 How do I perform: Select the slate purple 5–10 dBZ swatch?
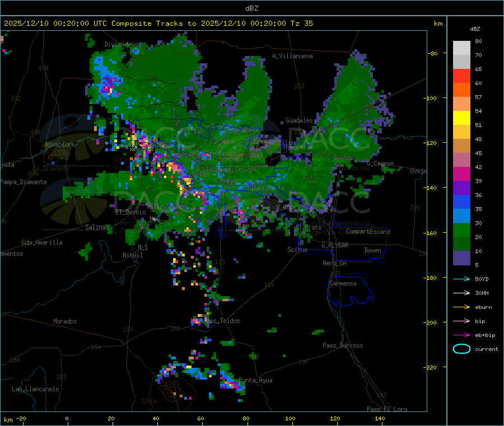(x=461, y=258)
